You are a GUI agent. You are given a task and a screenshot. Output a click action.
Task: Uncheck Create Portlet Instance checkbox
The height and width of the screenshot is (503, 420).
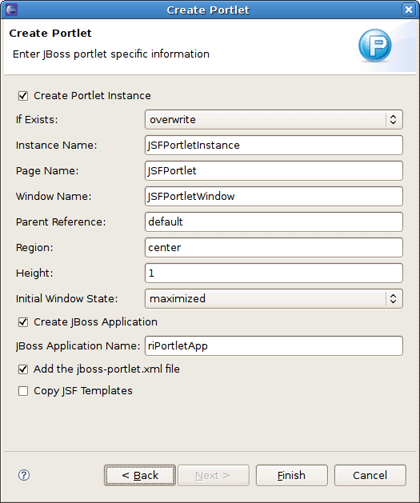[x=23, y=96]
